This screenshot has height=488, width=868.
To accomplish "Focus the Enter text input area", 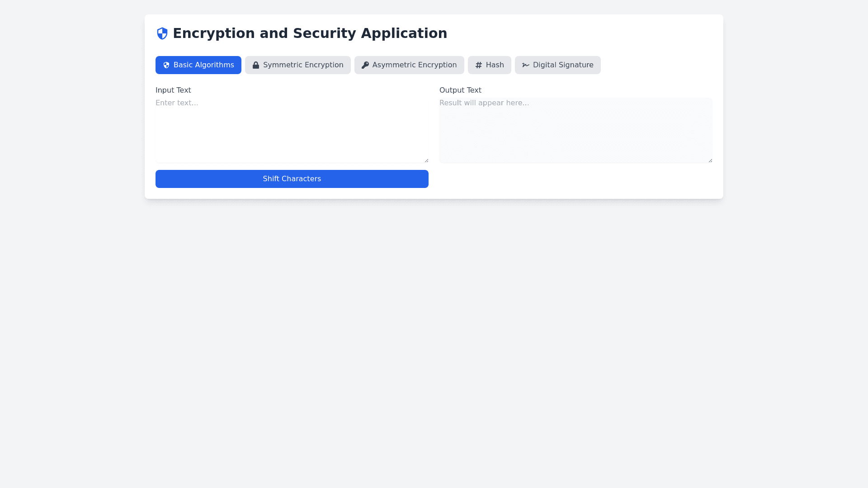I will click(x=292, y=130).
